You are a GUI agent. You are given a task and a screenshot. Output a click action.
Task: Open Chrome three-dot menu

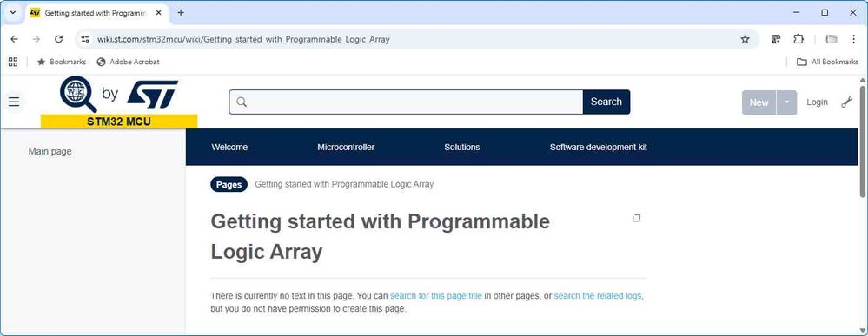point(853,39)
